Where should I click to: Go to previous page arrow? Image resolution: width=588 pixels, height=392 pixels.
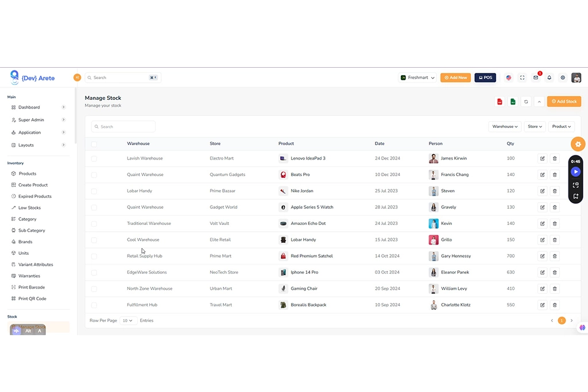coord(552,321)
